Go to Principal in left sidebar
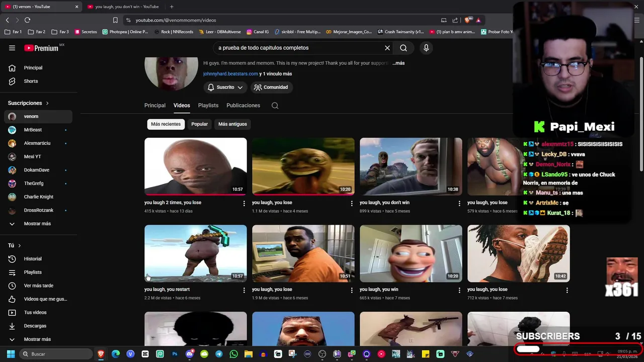644x362 pixels. [x=38, y=68]
